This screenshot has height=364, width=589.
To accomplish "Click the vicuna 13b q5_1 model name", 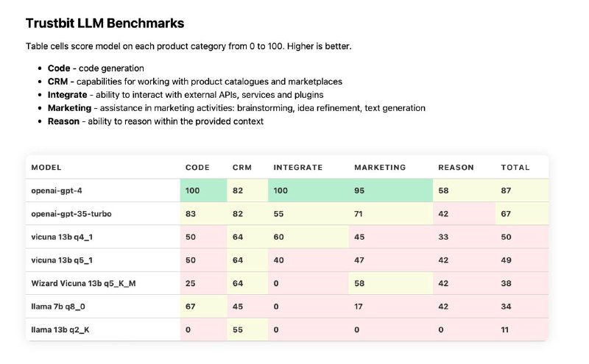I will 62,260.
